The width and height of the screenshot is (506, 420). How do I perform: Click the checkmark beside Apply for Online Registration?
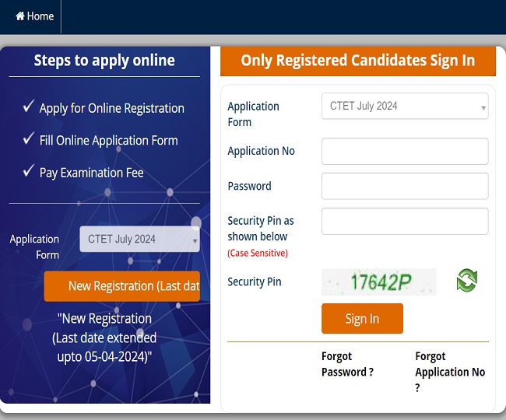point(29,106)
